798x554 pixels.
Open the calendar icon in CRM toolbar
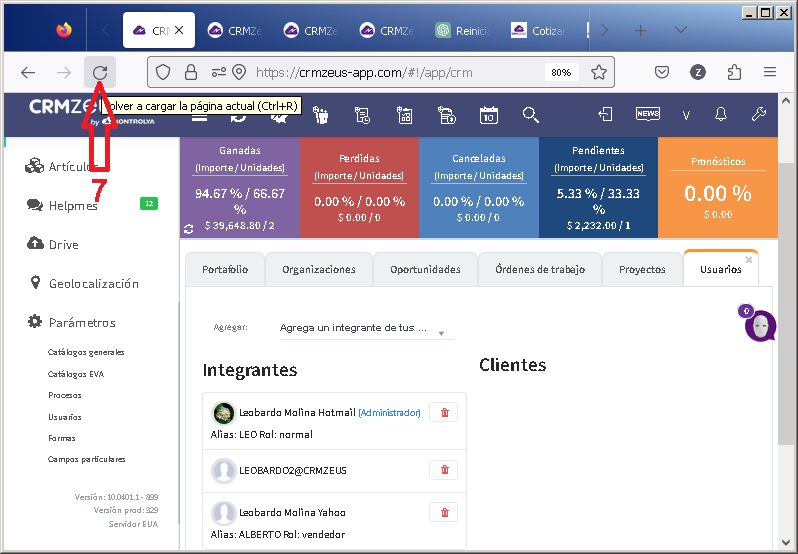(488, 115)
